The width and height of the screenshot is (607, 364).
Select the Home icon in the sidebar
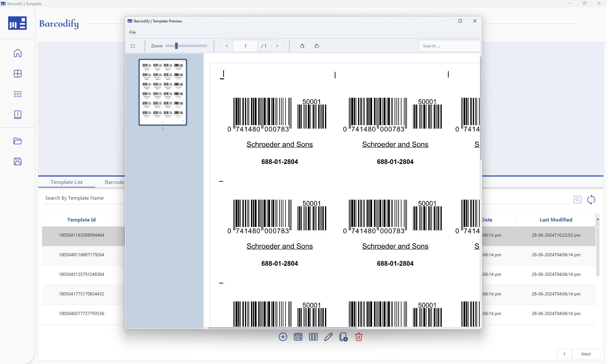[17, 53]
